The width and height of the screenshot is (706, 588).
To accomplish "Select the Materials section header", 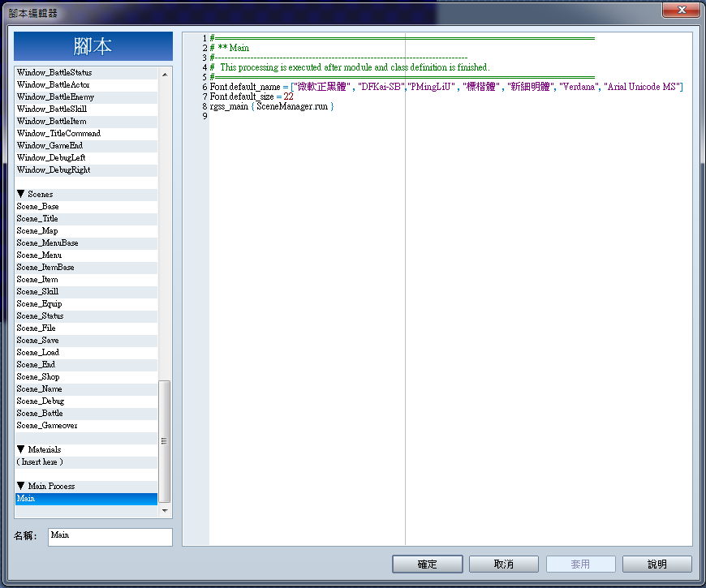I will (x=87, y=449).
